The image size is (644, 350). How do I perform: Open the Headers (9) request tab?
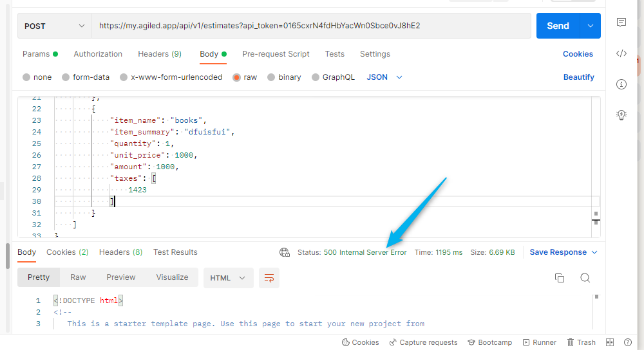(160, 54)
